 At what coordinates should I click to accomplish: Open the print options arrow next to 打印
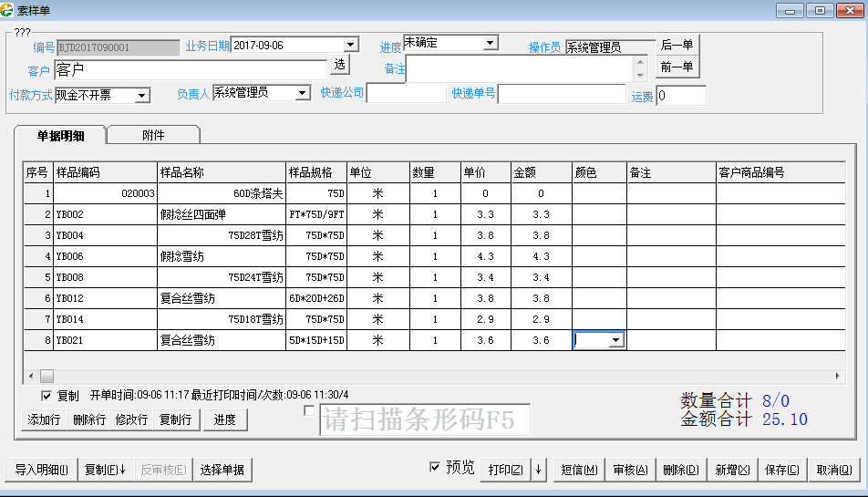click(538, 470)
